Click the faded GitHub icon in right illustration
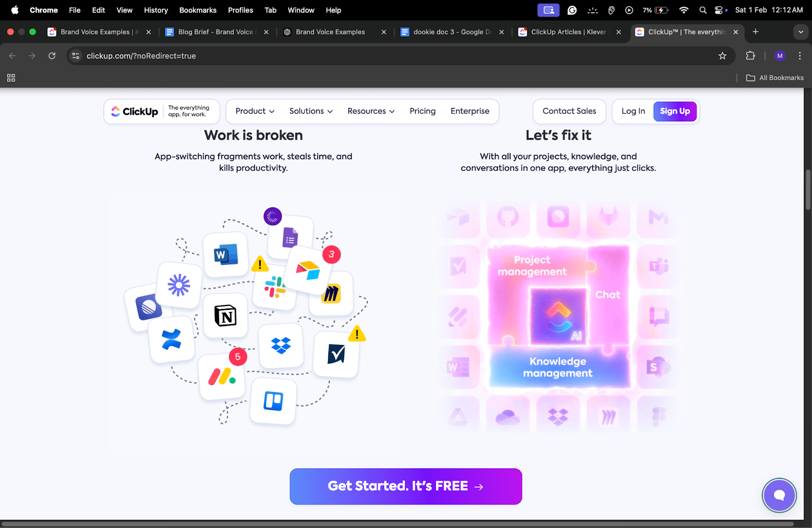 click(x=508, y=217)
